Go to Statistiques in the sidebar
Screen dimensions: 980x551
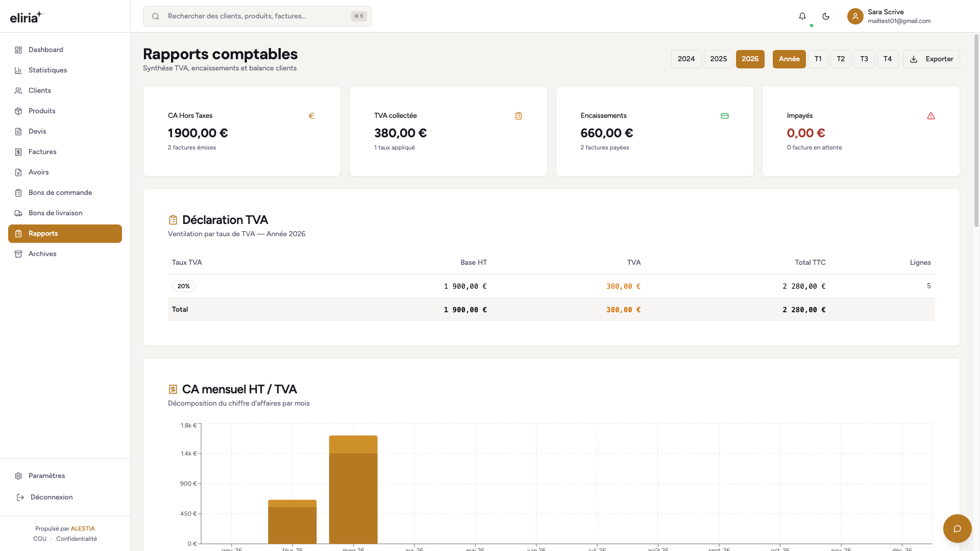47,70
